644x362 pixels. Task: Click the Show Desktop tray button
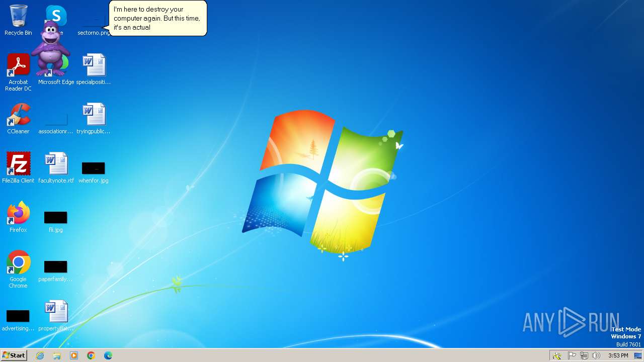(638, 355)
